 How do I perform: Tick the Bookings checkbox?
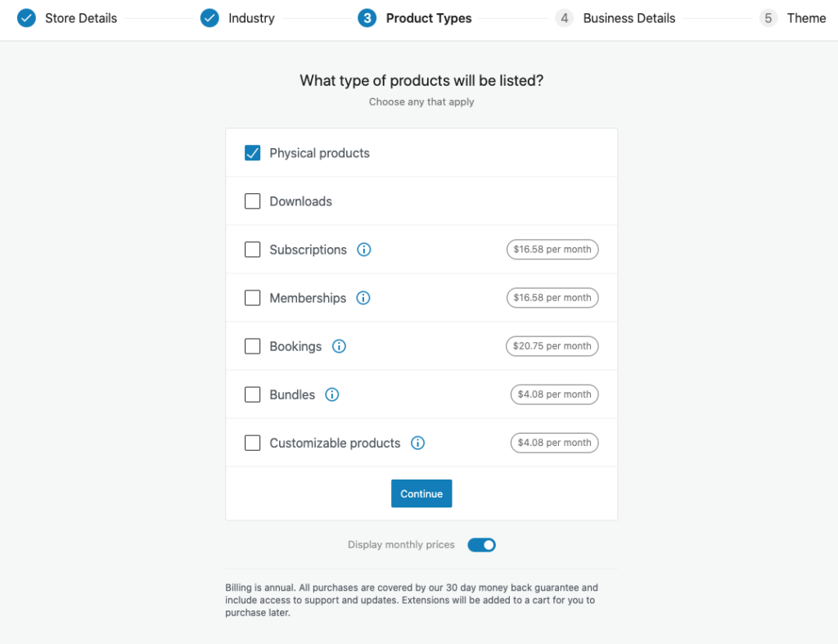pos(252,346)
